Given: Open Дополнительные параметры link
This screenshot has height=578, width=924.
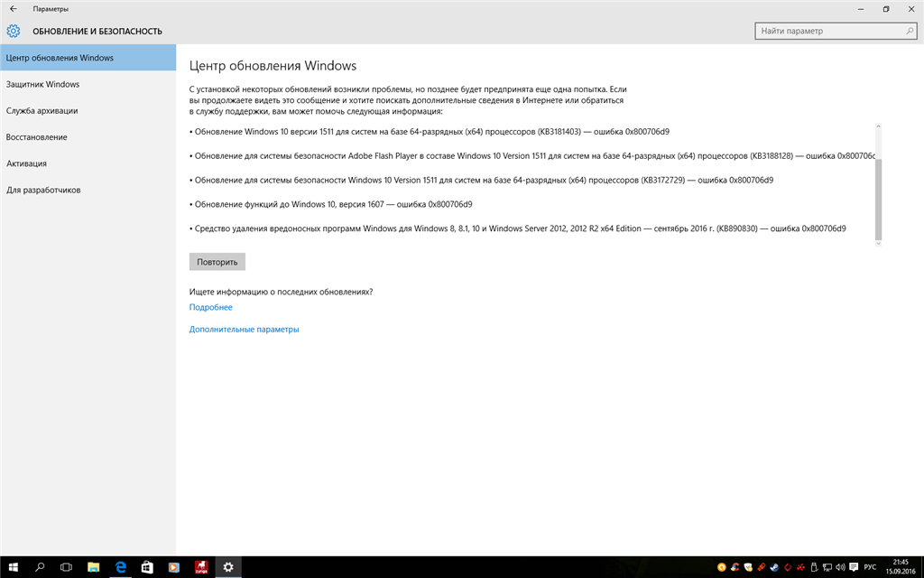Looking at the screenshot, I should click(x=244, y=330).
